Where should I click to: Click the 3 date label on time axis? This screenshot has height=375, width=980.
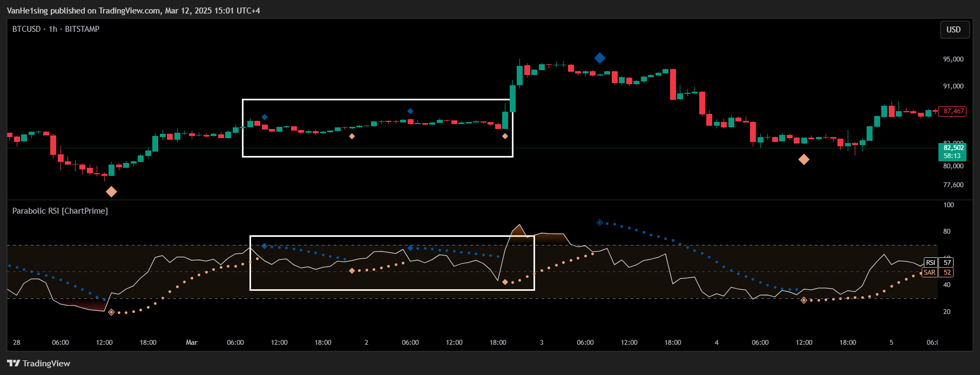[542, 343]
